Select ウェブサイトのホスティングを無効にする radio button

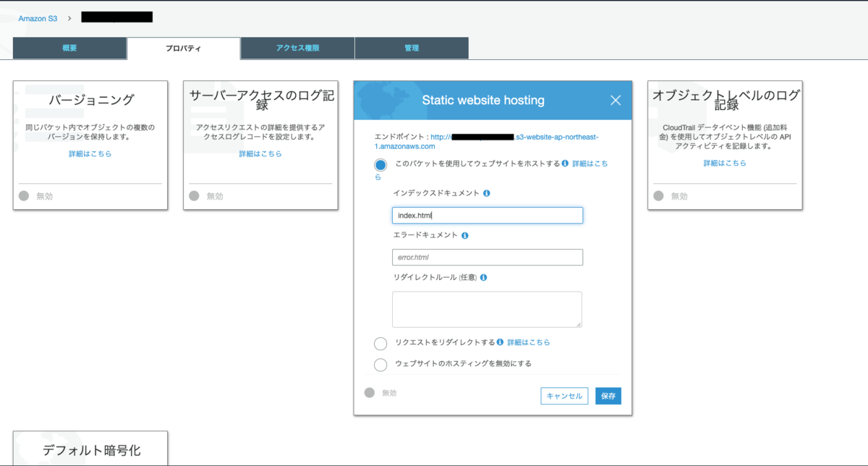[x=380, y=364]
